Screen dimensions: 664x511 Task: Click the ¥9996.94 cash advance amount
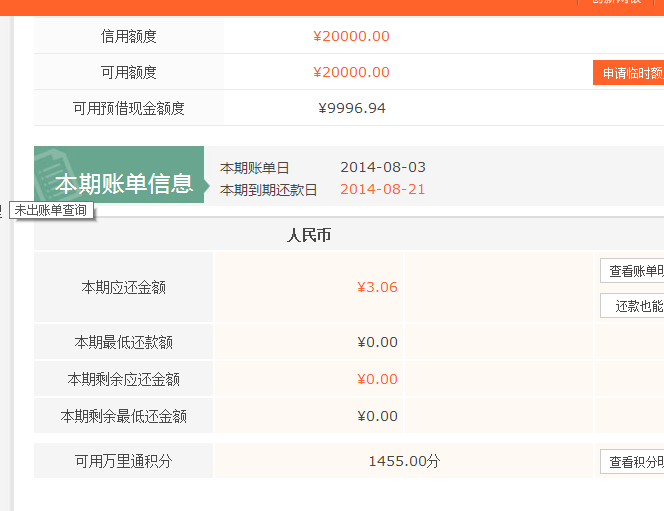click(x=352, y=108)
